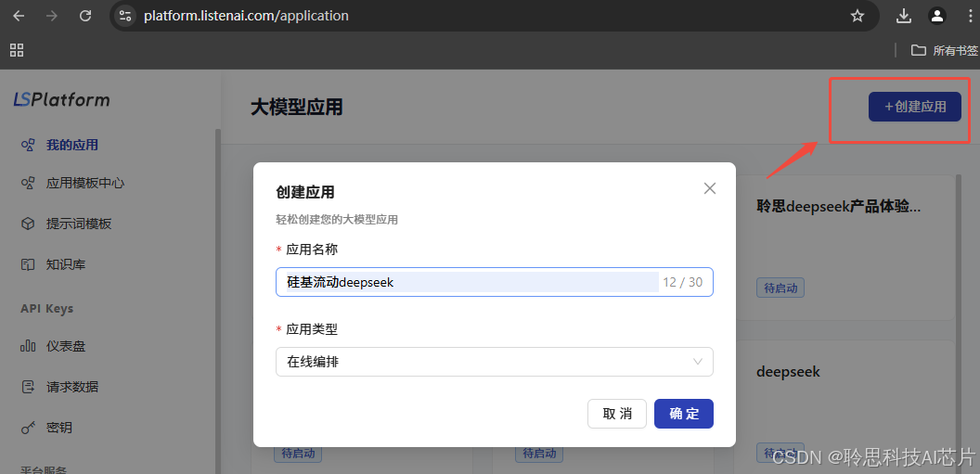This screenshot has width=980, height=474.
Task: Click the book icon beside 知识库
Action: tap(28, 264)
